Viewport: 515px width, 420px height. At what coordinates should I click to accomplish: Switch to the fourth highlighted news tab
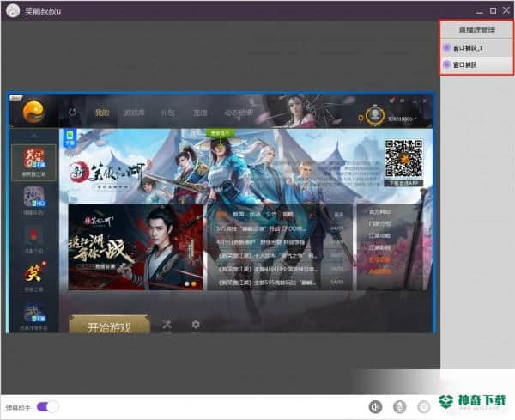288,214
